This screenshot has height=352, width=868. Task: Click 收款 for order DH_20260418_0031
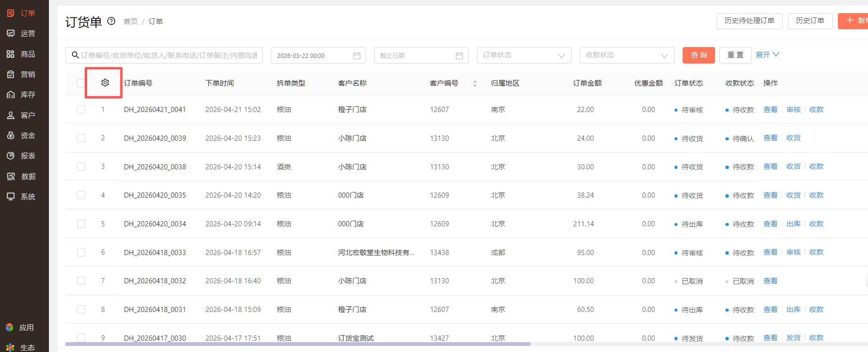(x=816, y=309)
